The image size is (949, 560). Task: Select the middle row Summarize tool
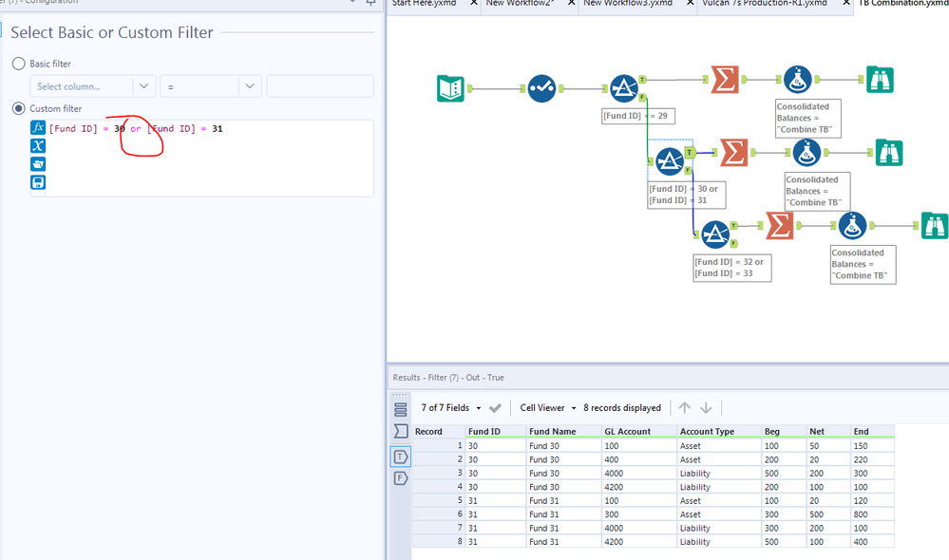point(734,153)
